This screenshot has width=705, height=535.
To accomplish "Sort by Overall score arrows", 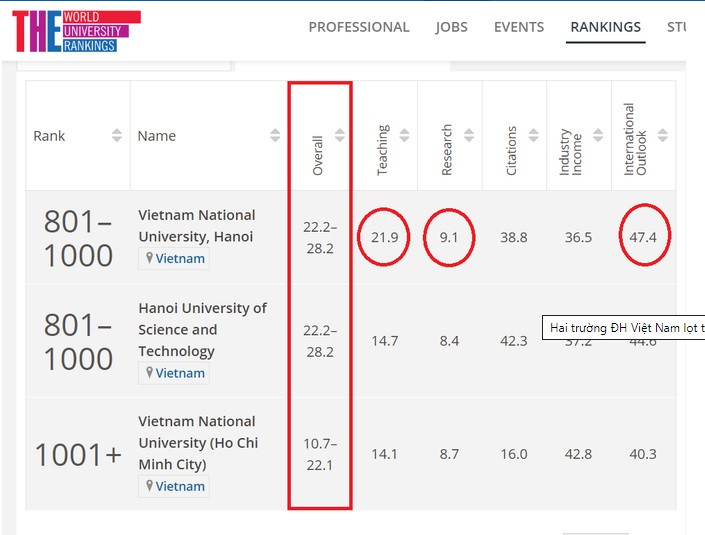I will pyautogui.click(x=340, y=136).
